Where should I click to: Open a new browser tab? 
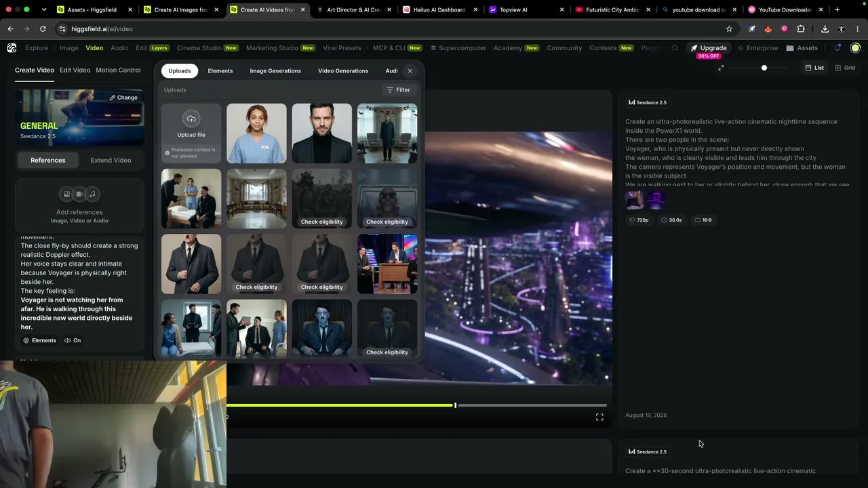tap(837, 9)
